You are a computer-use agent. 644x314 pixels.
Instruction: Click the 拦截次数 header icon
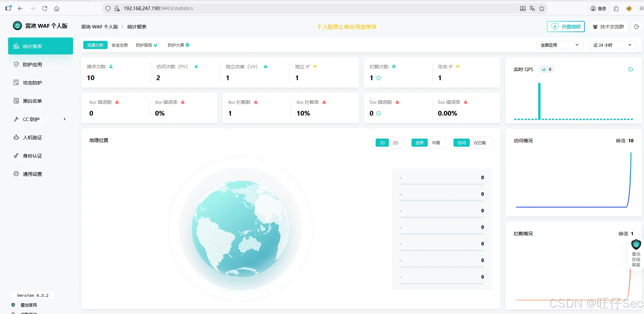pos(394,67)
